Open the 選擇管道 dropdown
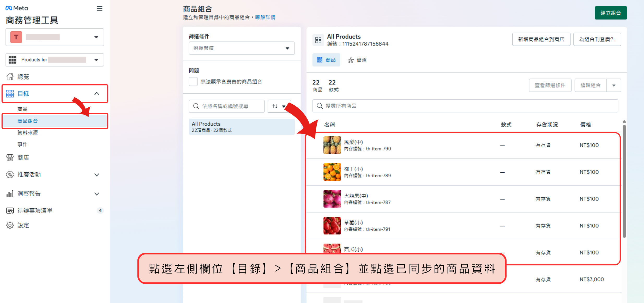The height and width of the screenshot is (303, 644). click(242, 48)
